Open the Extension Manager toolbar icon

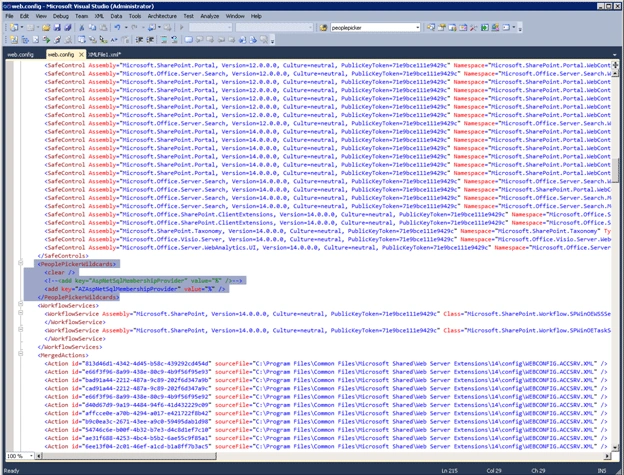tap(495, 27)
